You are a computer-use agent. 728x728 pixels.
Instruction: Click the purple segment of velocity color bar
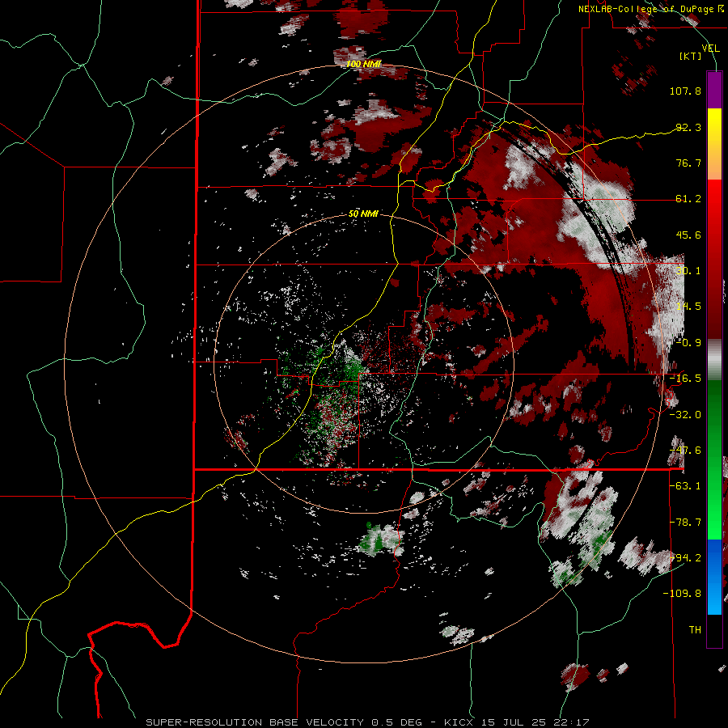714,90
